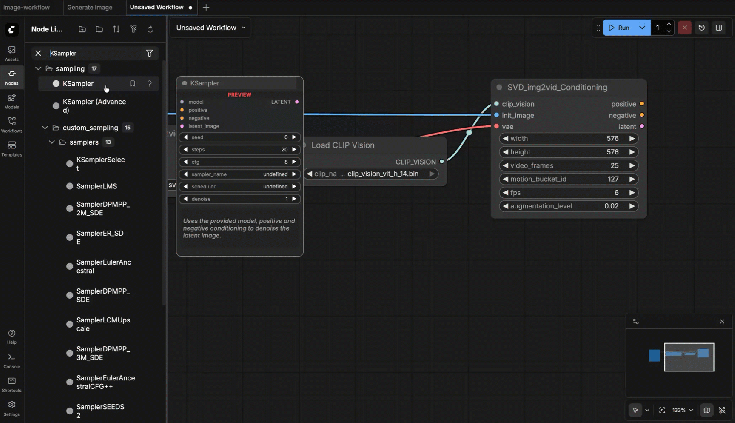Toggle KSampler node collapse dot

(x=183, y=84)
